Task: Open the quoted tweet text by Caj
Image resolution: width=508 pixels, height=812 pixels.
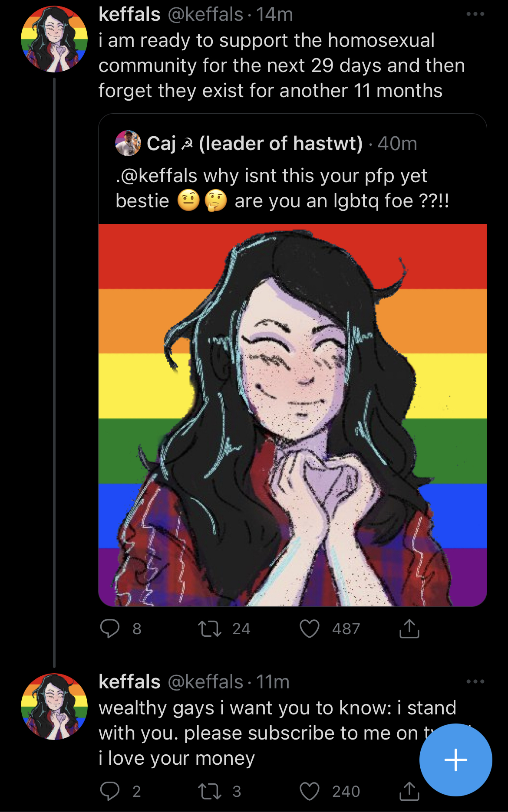Action: click(x=282, y=188)
